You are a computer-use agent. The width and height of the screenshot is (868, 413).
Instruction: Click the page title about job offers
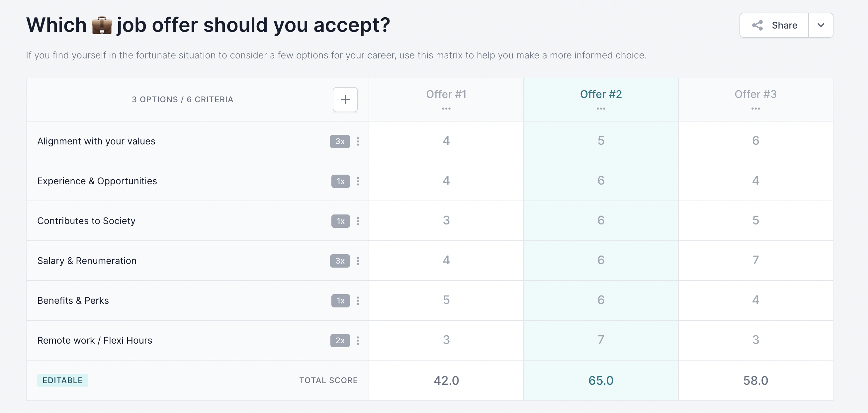click(208, 25)
